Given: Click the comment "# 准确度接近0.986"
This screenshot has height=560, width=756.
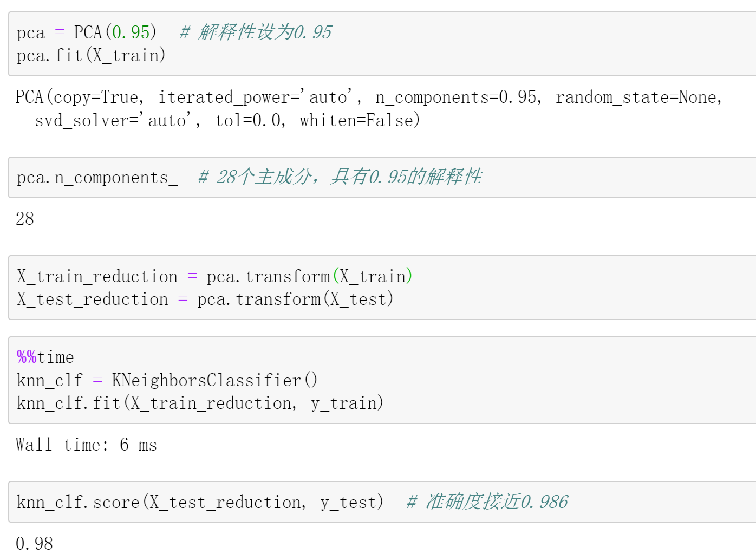Looking at the screenshot, I should 487,502.
